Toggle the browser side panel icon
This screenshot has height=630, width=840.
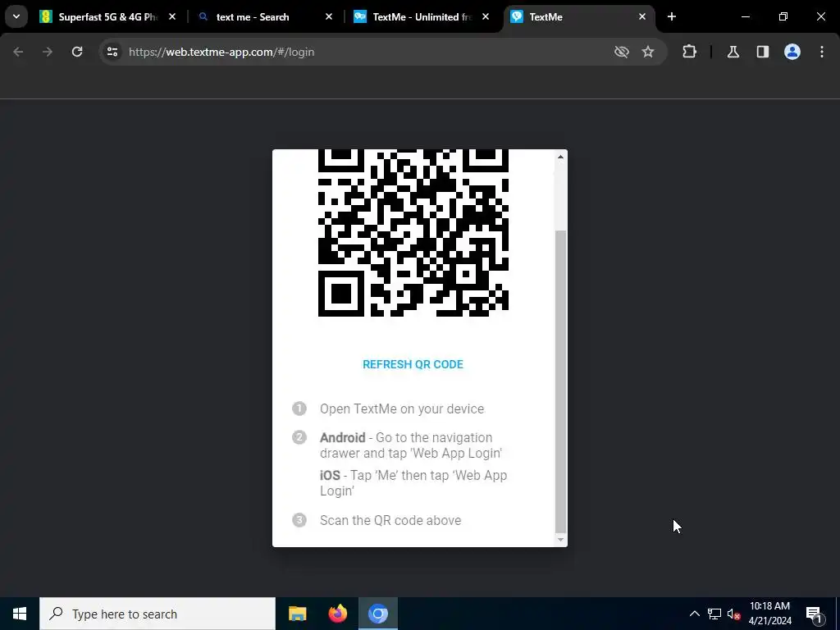click(x=762, y=52)
